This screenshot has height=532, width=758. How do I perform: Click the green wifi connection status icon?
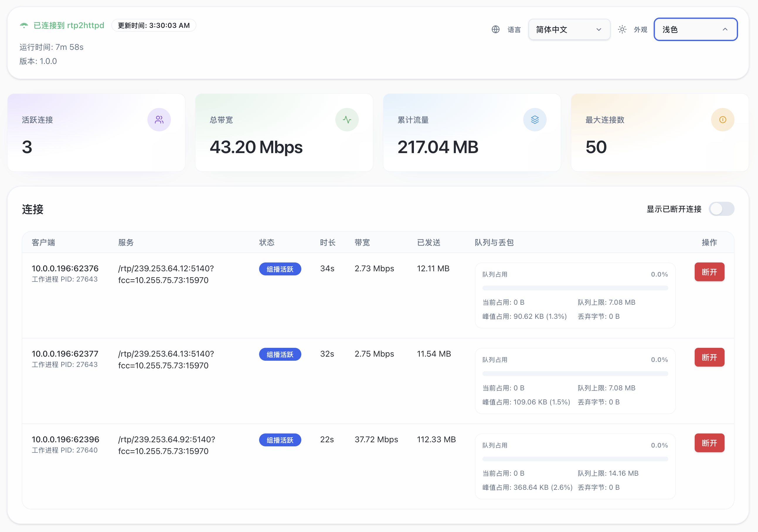pos(24,26)
